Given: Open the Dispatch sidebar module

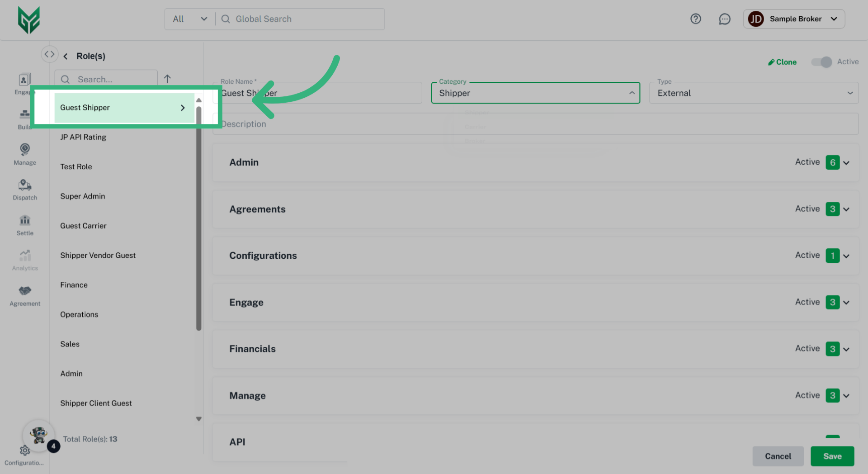Looking at the screenshot, I should tap(25, 189).
